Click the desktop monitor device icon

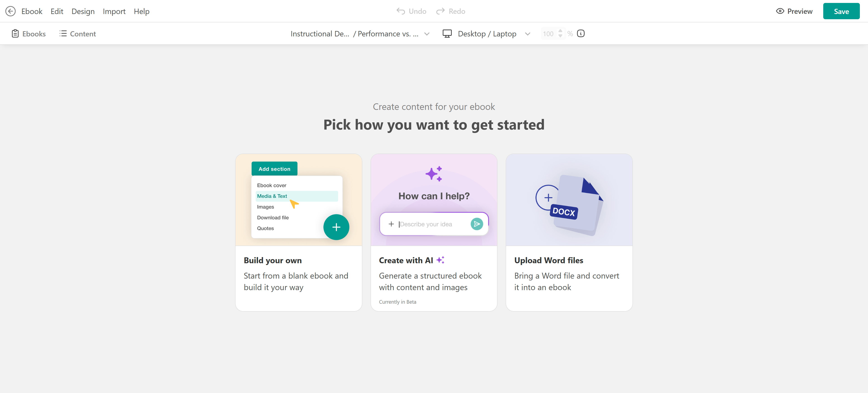click(x=447, y=33)
